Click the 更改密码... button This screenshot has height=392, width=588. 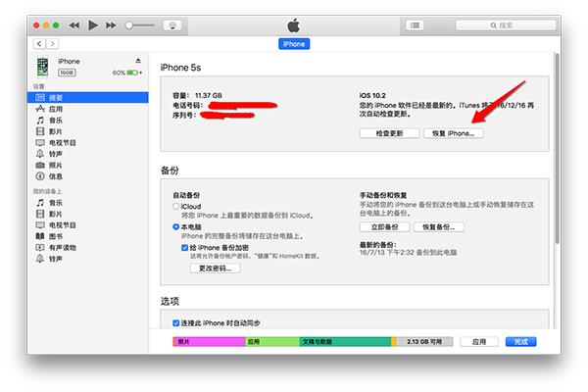point(216,269)
